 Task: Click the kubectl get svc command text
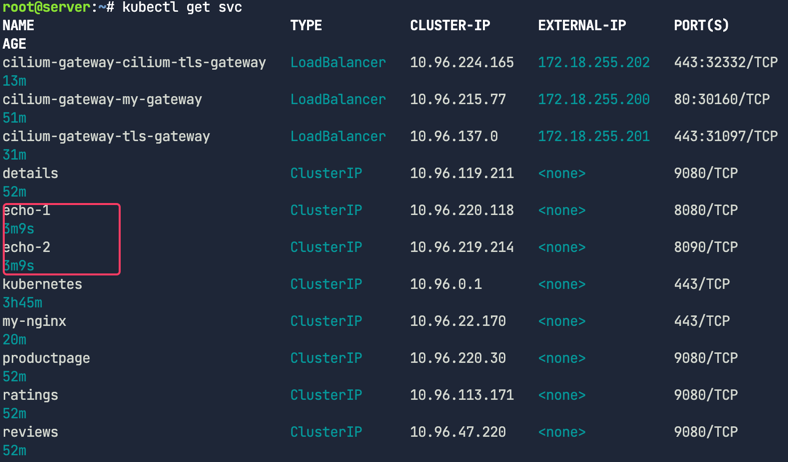click(182, 7)
